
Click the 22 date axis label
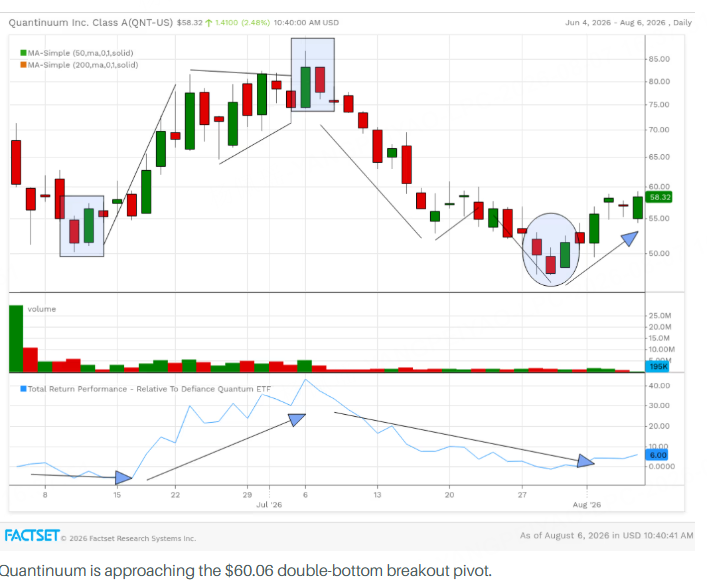point(175,495)
